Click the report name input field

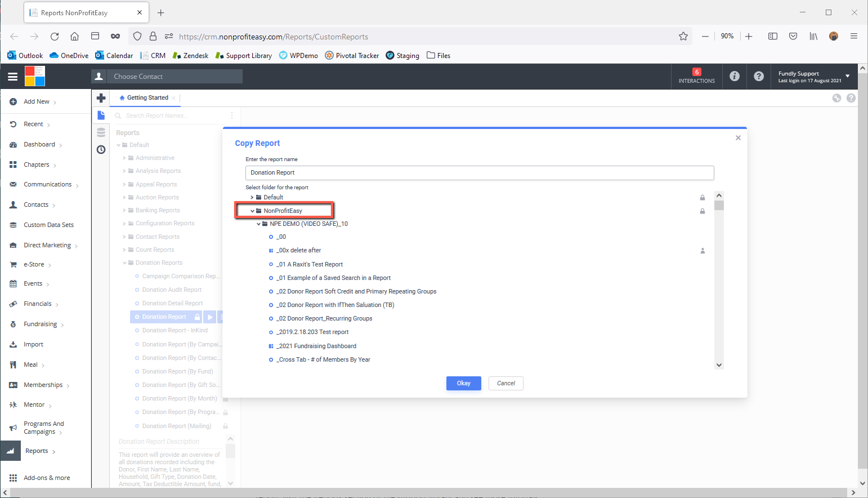[x=480, y=173]
